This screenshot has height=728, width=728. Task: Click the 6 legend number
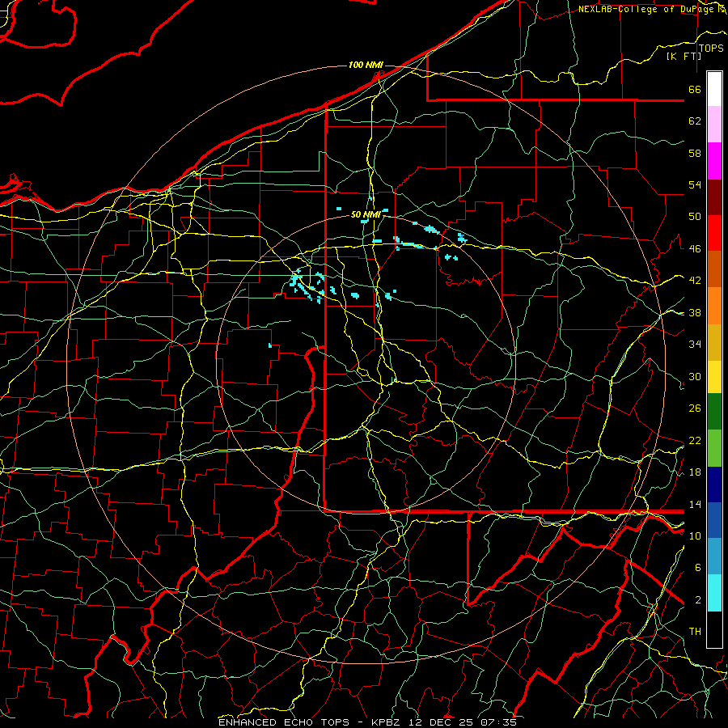click(x=698, y=568)
